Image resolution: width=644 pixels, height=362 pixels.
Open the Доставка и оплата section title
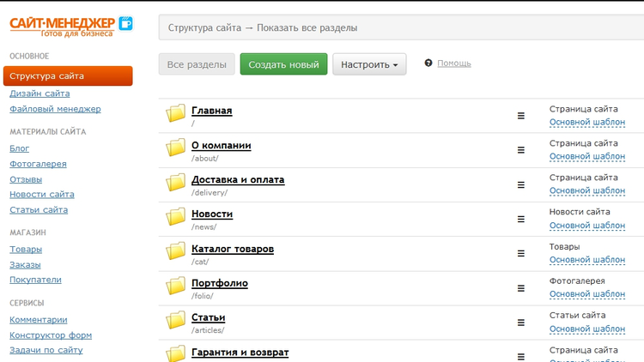pyautogui.click(x=238, y=180)
